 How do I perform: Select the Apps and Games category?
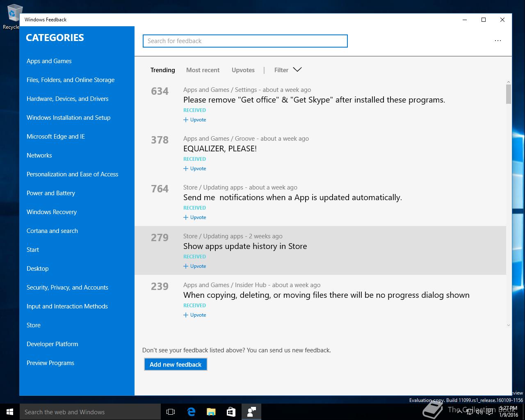coord(49,61)
